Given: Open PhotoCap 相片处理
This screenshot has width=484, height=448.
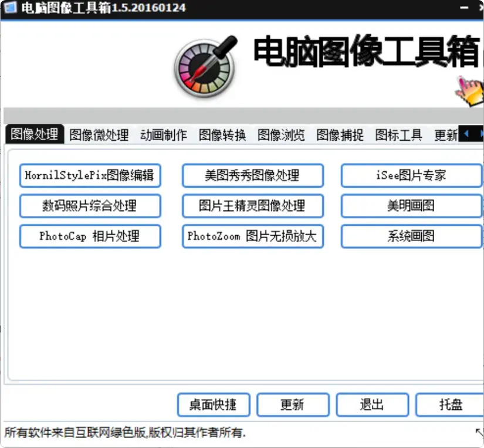Looking at the screenshot, I should click(x=90, y=236).
